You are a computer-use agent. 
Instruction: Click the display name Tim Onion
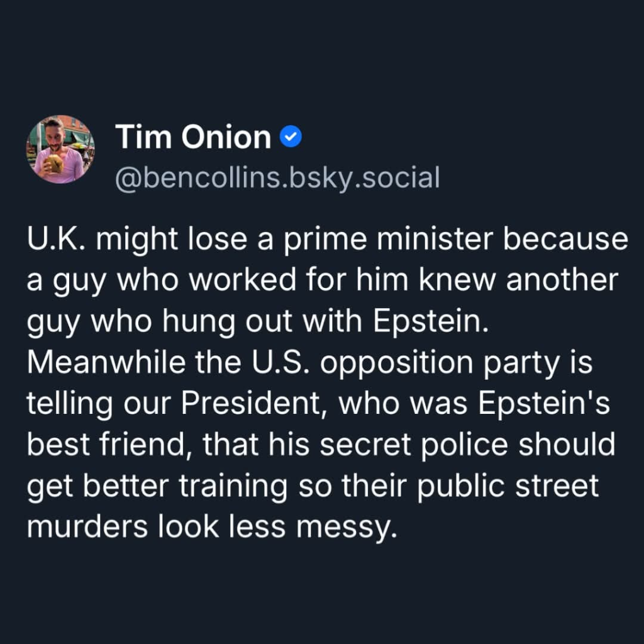[x=192, y=136]
